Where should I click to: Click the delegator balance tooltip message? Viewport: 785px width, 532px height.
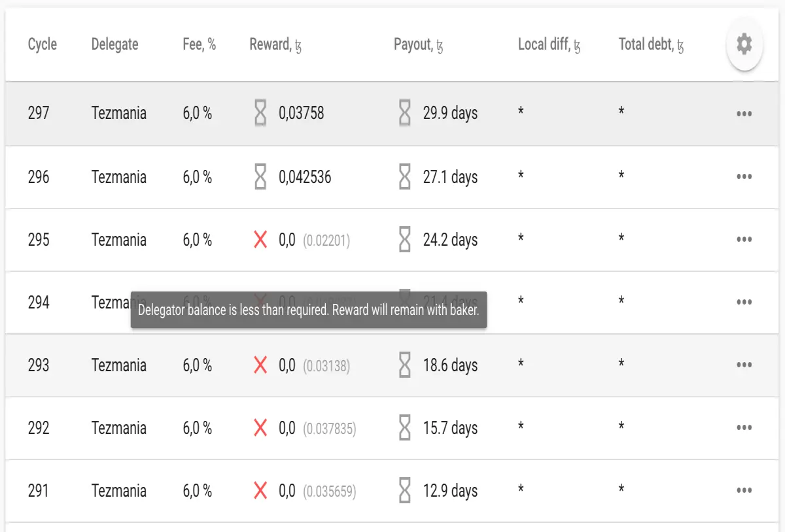[x=309, y=310]
